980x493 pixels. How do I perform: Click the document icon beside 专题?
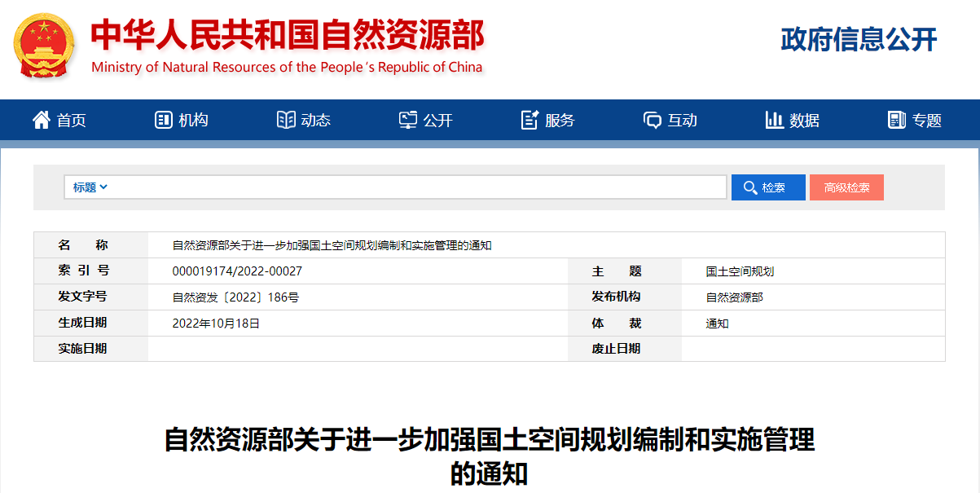pos(897,120)
